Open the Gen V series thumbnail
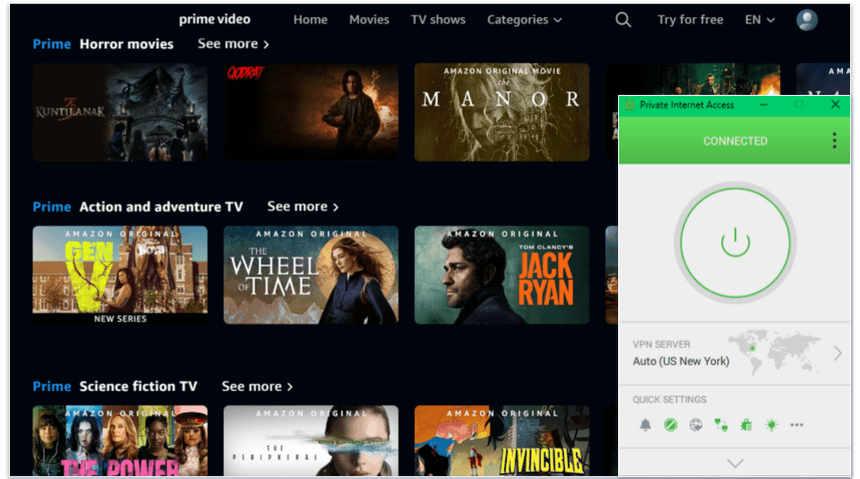 (120, 275)
